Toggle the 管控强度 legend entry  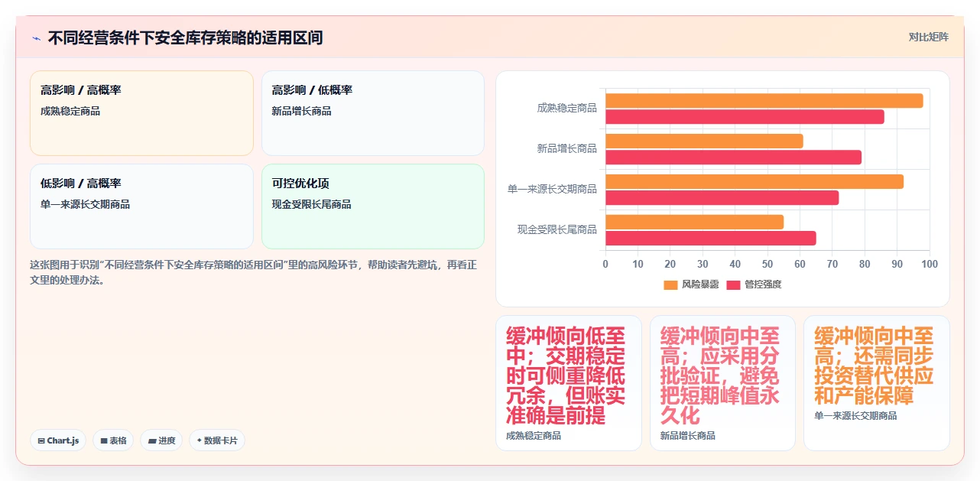(754, 284)
